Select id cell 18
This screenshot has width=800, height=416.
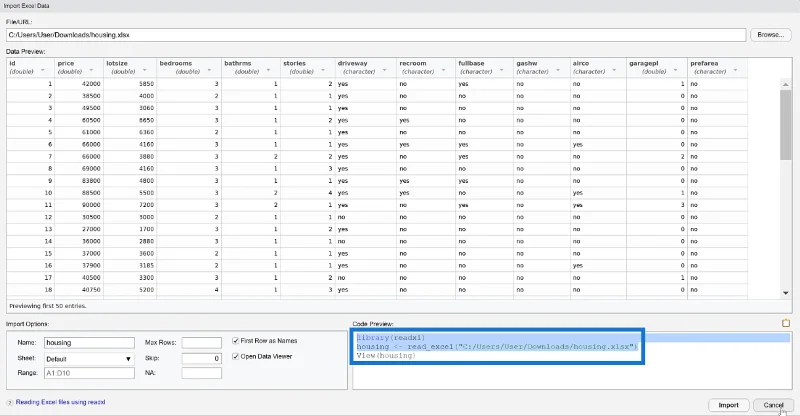coord(31,289)
